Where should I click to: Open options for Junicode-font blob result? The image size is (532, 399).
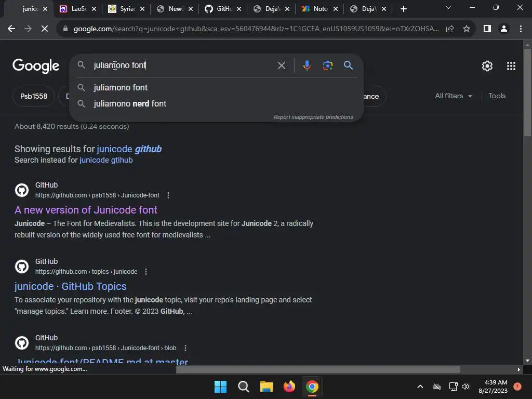pyautogui.click(x=185, y=348)
